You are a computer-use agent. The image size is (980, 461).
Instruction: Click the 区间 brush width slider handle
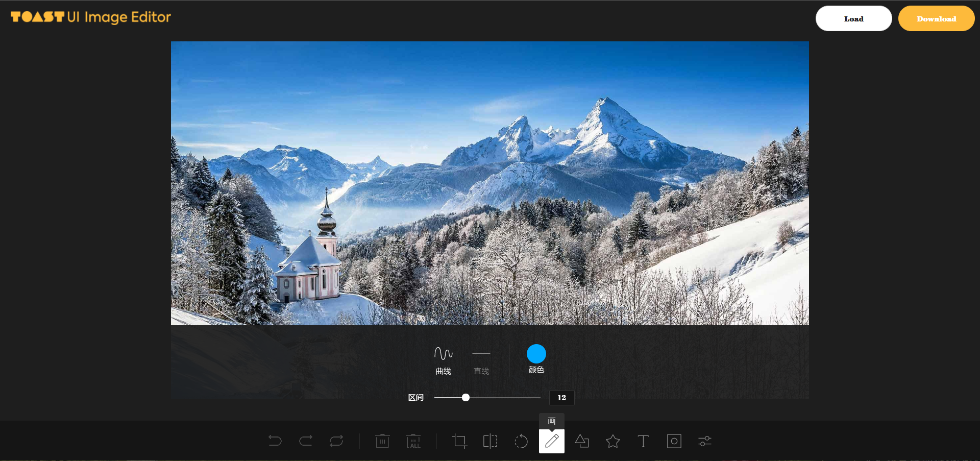pos(465,398)
